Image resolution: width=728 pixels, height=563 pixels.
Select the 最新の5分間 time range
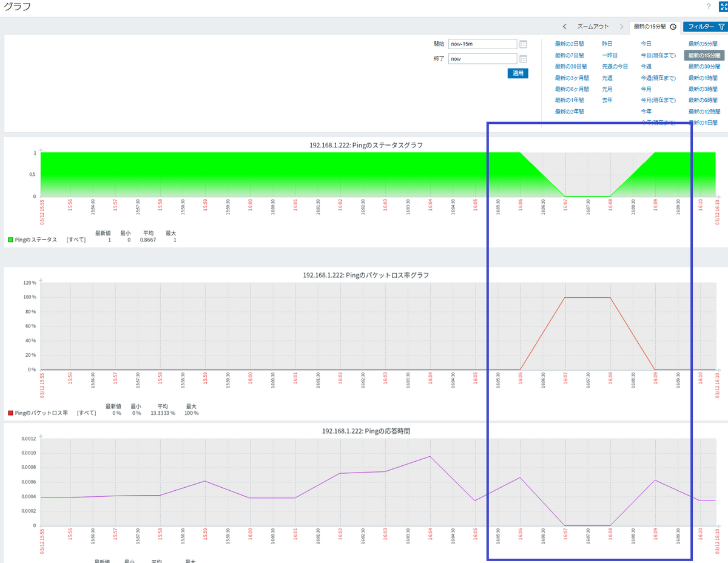704,44
